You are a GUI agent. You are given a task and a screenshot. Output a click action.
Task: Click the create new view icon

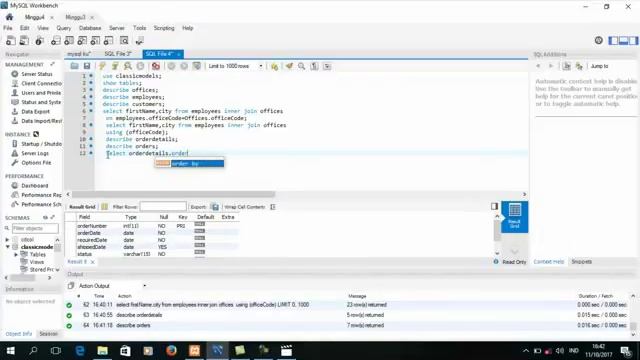pos(82,40)
